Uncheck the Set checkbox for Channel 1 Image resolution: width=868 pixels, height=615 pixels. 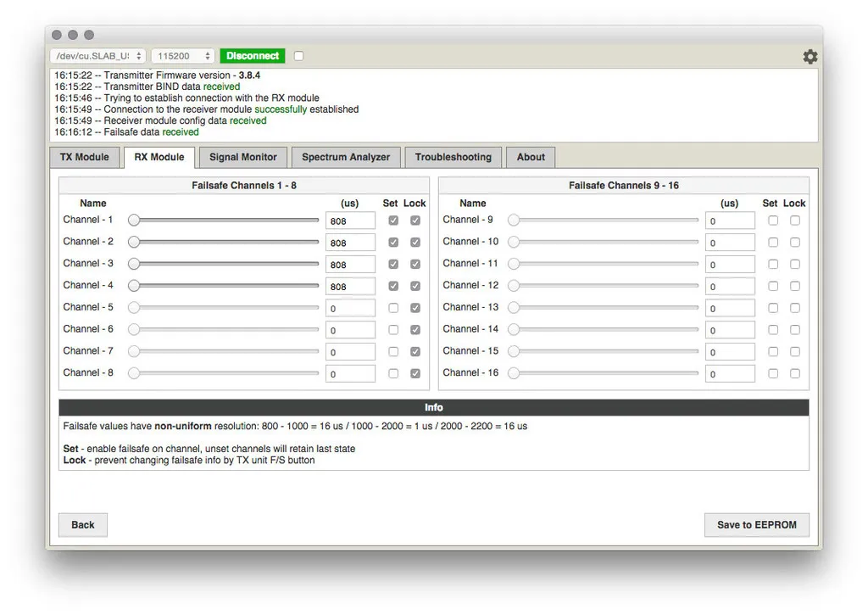393,221
